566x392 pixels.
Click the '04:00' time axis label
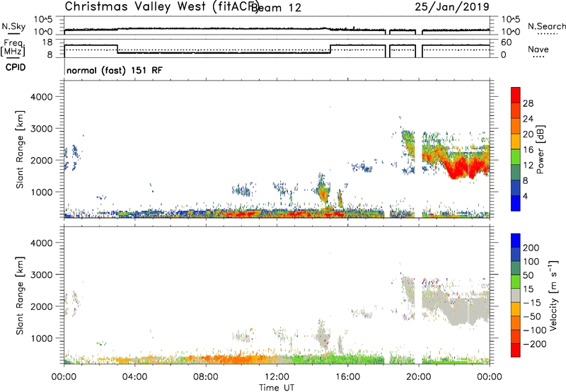point(134,376)
